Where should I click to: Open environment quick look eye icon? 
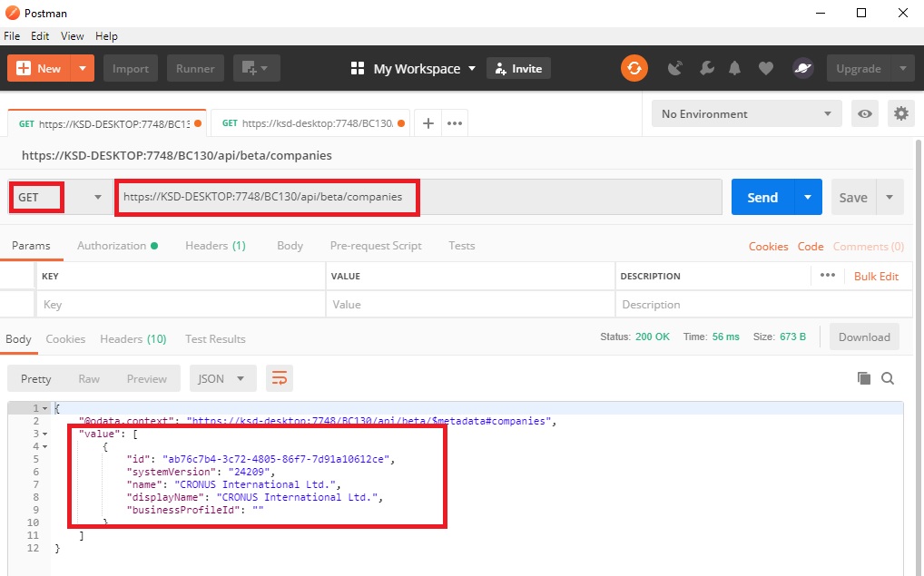point(866,113)
